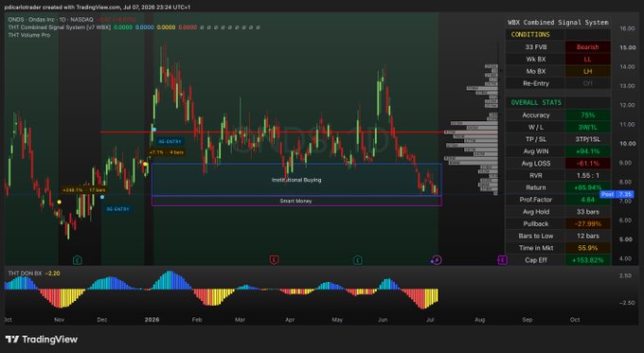Image resolution: width=644 pixels, height=353 pixels.
Task: Click the OVERALL STATS section heading
Action: [x=536, y=102]
